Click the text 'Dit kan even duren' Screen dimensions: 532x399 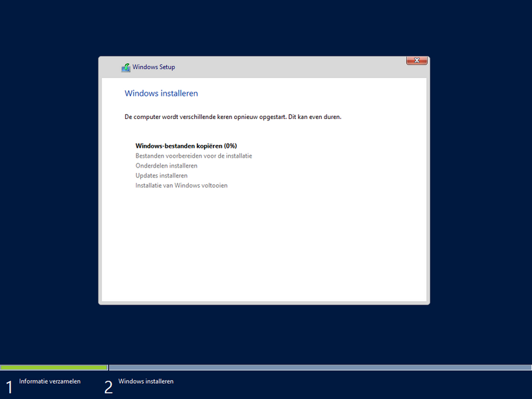pyautogui.click(x=315, y=117)
